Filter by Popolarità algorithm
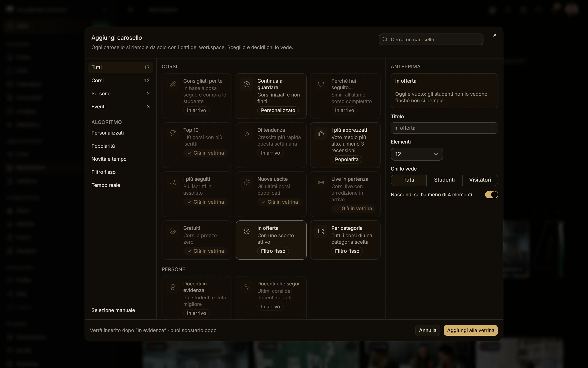Screen dimensions: 588x368 pyautogui.click(x=120, y=146)
